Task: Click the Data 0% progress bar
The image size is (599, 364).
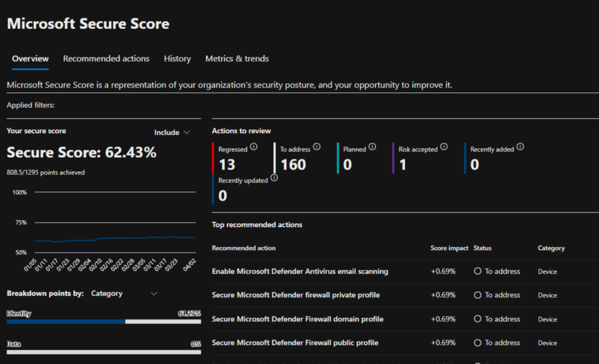Action: (104, 352)
